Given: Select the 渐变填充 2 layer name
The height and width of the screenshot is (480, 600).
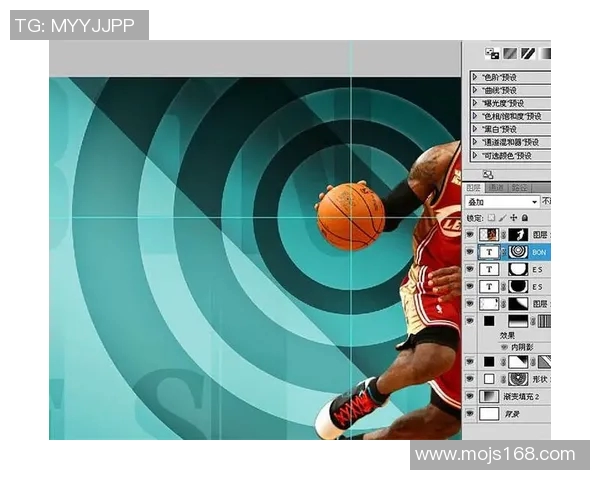Looking at the screenshot, I should pyautogui.click(x=522, y=397).
